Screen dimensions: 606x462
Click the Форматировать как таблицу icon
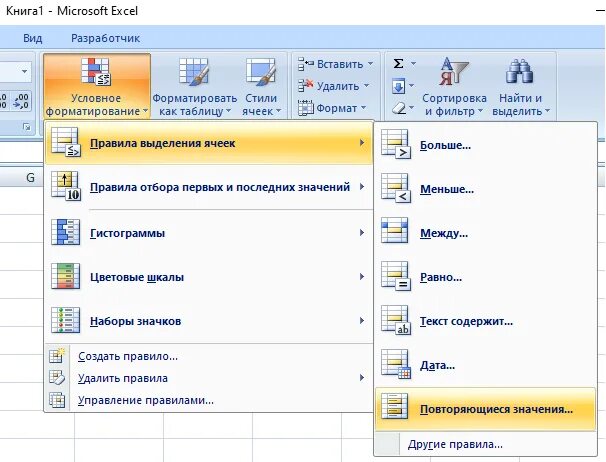[x=194, y=71]
